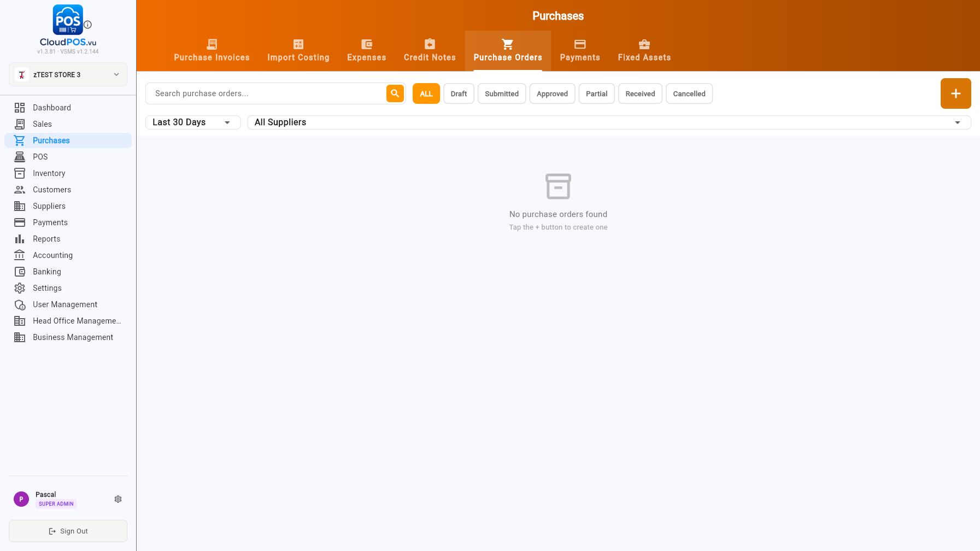
Task: Filter purchase orders by Cancelled status
Action: coord(689,93)
